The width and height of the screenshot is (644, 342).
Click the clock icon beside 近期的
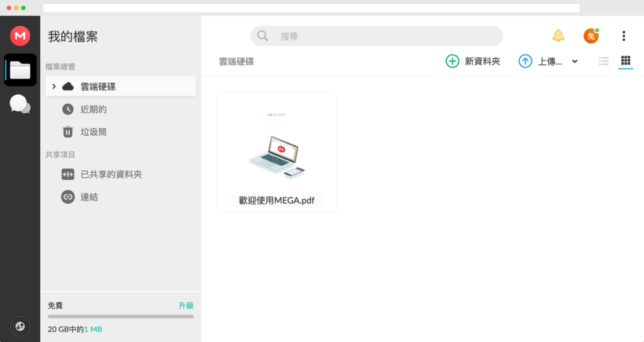tap(68, 109)
